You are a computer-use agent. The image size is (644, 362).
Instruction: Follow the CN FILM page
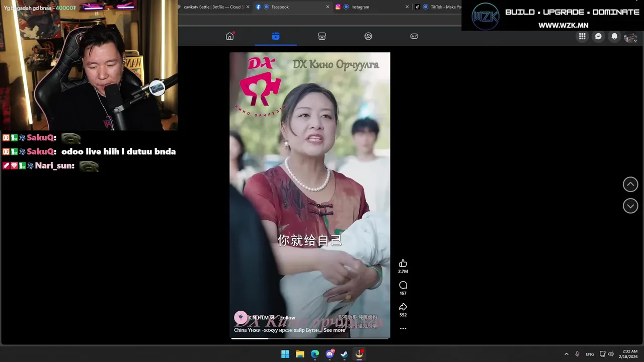click(x=288, y=318)
